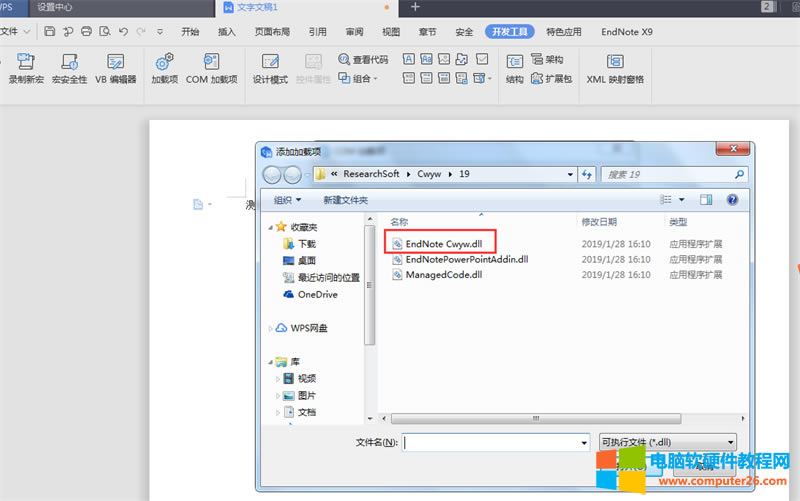Image resolution: width=800 pixels, height=501 pixels.
Task: Toggle the preview pane in file dialog
Action: (706, 200)
